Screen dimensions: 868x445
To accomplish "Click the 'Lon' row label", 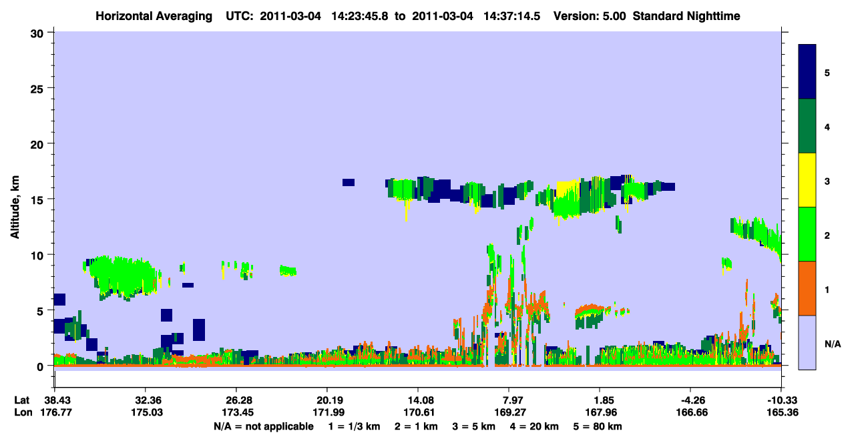I will click(22, 413).
